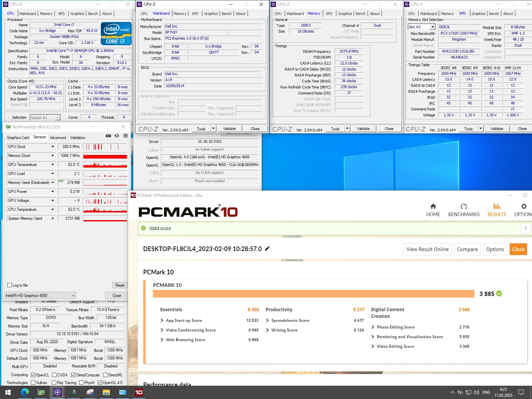The width and height of the screenshot is (532, 399).
Task: Open SPD tab in the Mainboard CPU-Z window
Action: [195, 14]
